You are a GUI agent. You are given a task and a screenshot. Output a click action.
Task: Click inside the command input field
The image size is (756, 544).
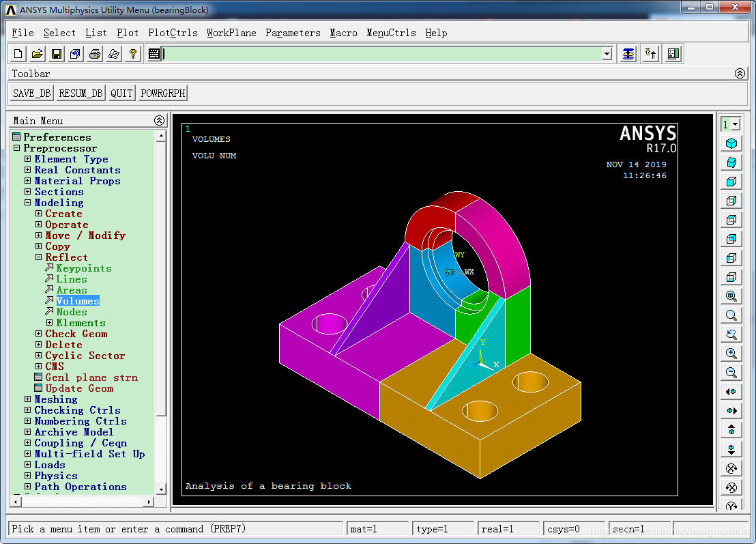point(381,54)
